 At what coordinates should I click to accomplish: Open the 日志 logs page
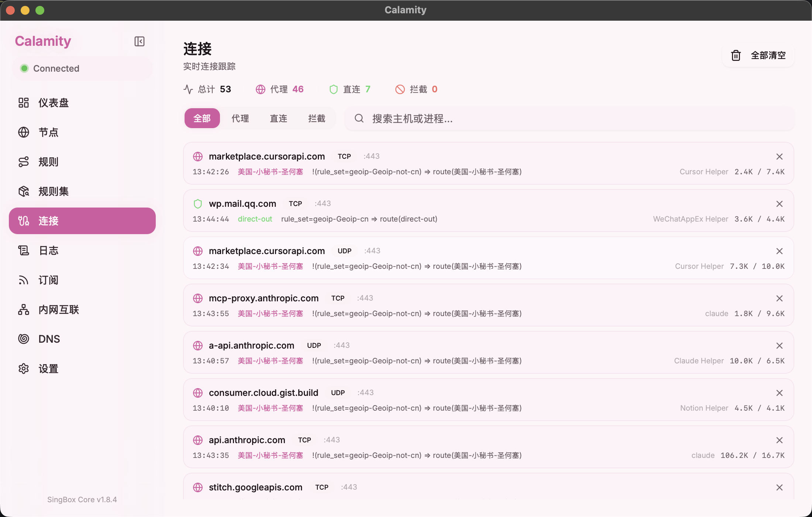coord(48,250)
